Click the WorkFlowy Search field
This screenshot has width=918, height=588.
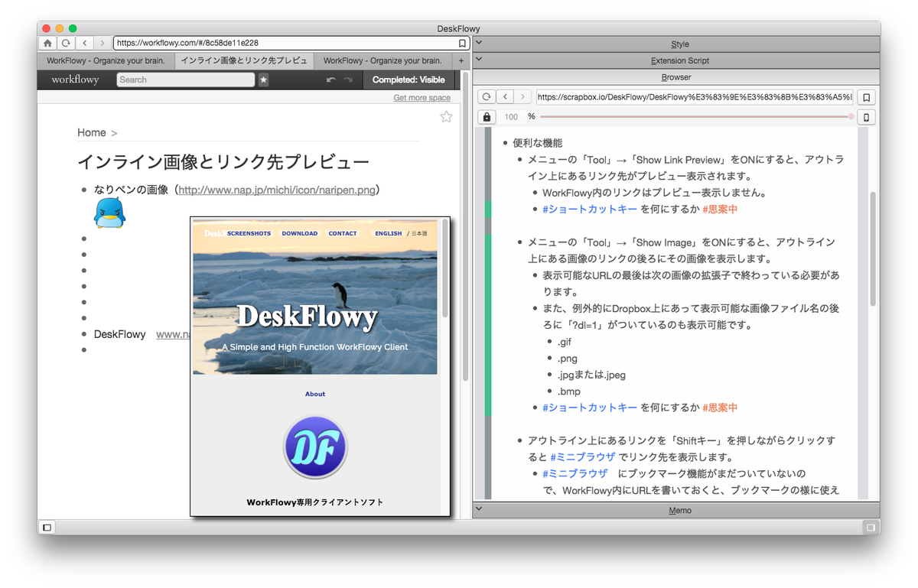[x=186, y=80]
